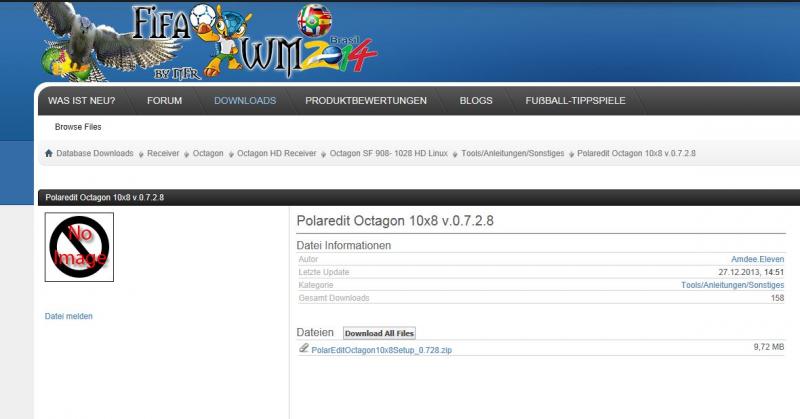
Task: Open Octagon HD Receiver breadcrumb
Action: tap(276, 153)
